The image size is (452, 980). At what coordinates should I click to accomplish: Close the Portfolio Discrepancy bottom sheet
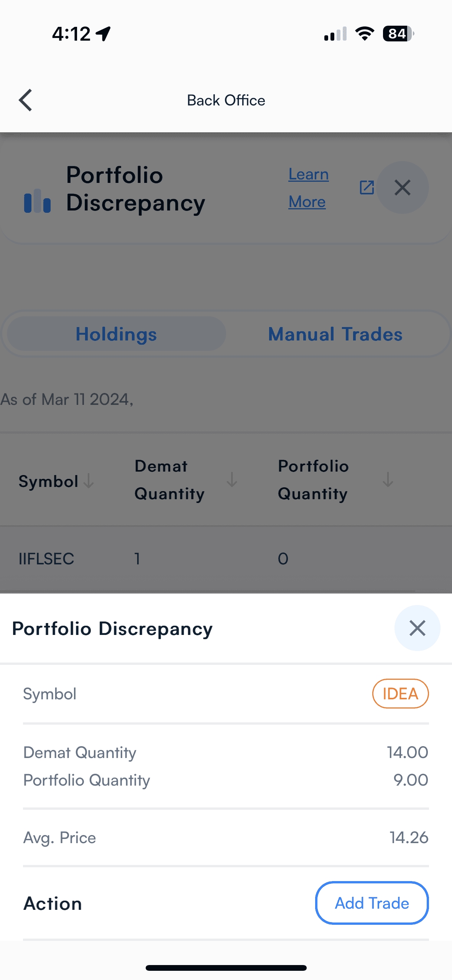[417, 628]
